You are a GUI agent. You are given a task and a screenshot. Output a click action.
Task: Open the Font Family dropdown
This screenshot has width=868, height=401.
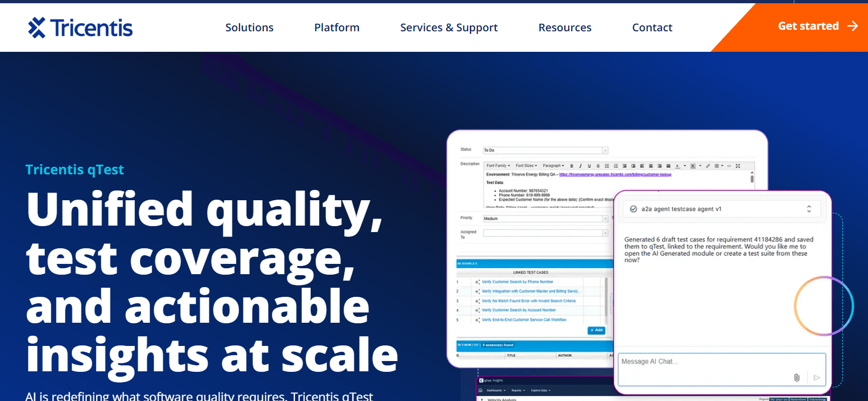point(498,166)
